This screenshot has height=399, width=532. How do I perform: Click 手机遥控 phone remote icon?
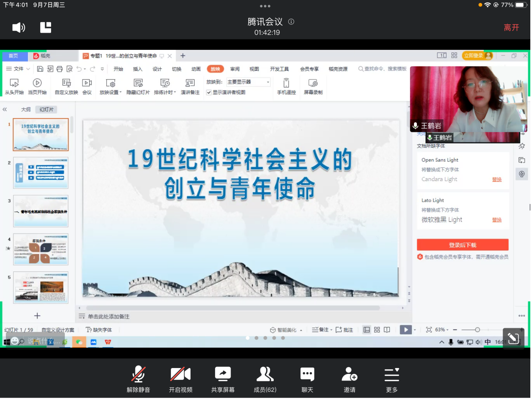pos(286,86)
